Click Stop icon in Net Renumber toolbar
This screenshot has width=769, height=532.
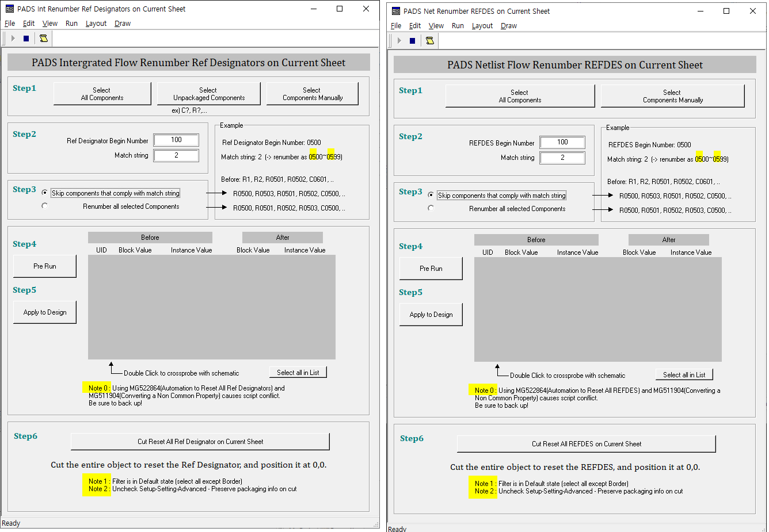pyautogui.click(x=412, y=41)
